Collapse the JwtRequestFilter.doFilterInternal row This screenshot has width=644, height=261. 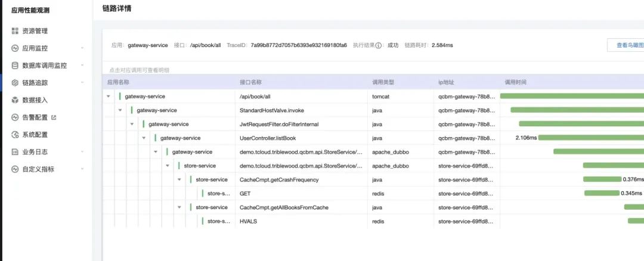(132, 124)
